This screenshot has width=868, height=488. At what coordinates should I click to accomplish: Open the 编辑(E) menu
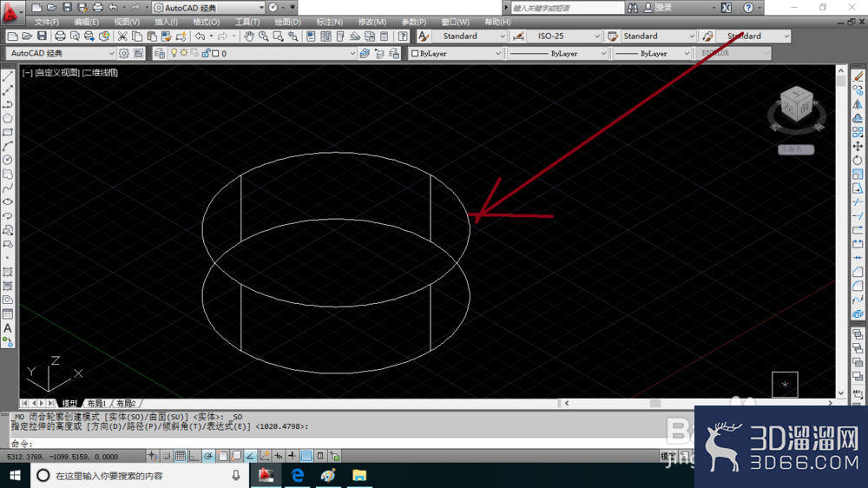tap(86, 23)
